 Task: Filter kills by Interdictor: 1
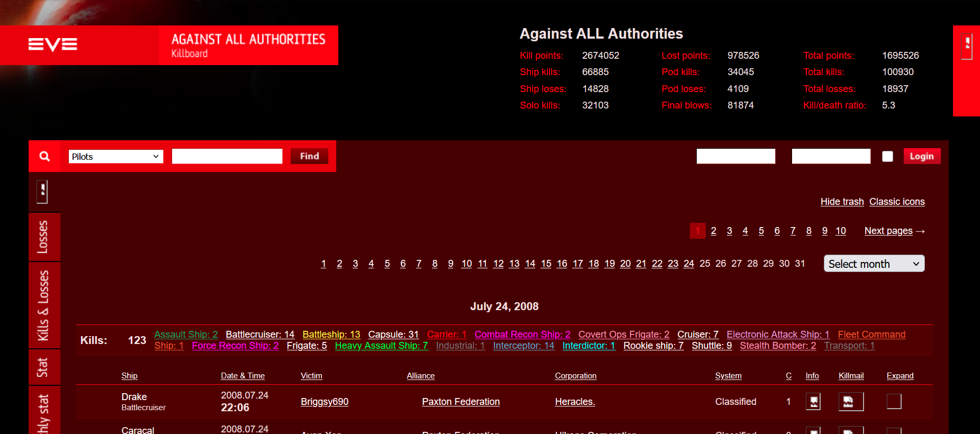point(589,346)
